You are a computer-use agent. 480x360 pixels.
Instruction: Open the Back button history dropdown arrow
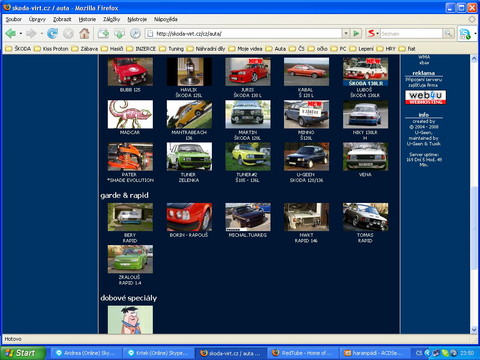coord(21,33)
